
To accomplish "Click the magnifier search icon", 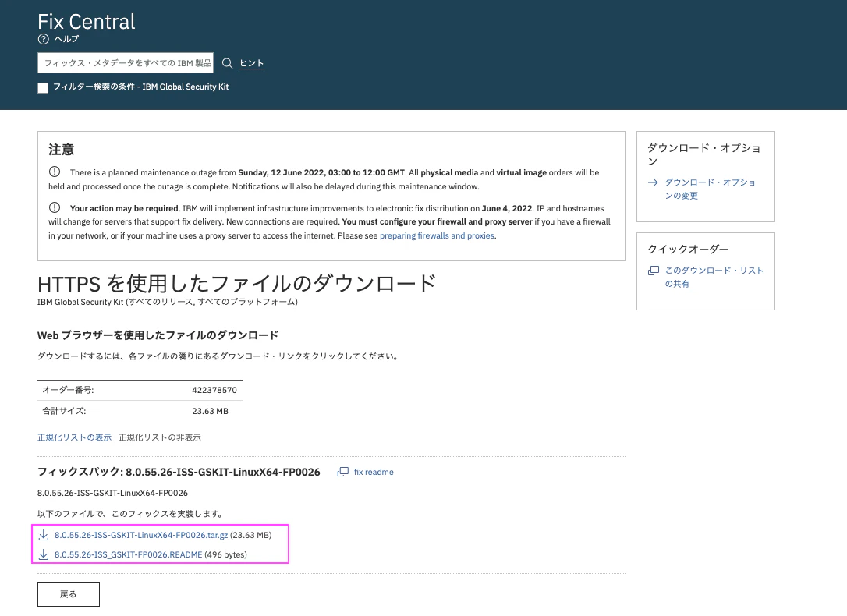I will click(x=228, y=63).
